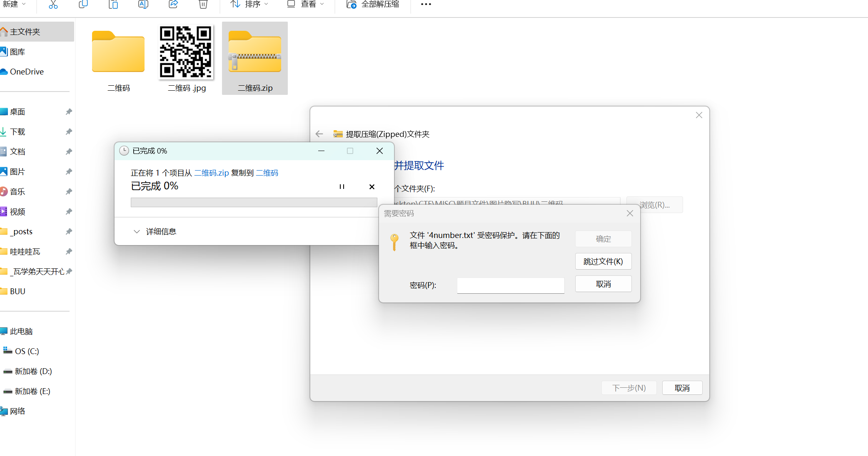Cancel copy with the X beside pause
The height and width of the screenshot is (456, 868).
[372, 187]
